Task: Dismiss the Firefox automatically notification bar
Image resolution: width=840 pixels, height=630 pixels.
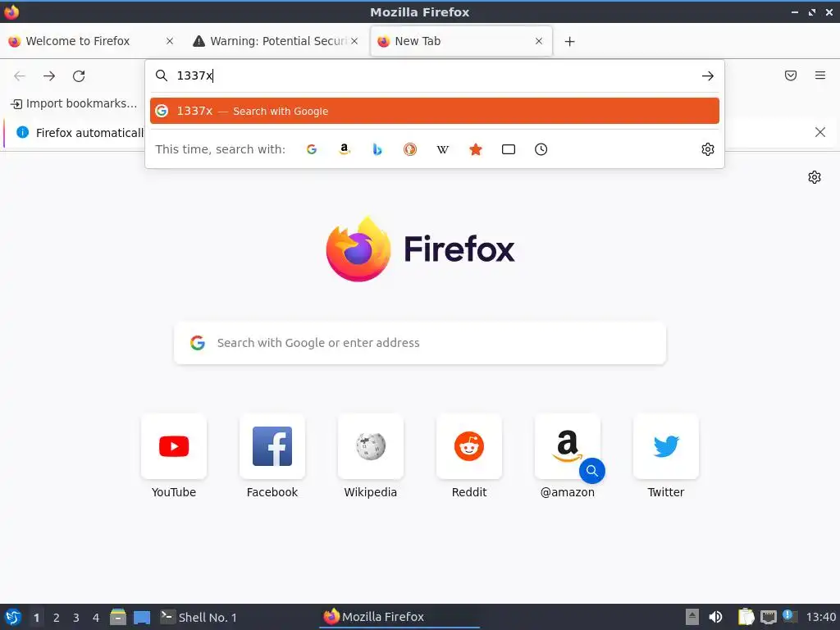Action: (820, 132)
